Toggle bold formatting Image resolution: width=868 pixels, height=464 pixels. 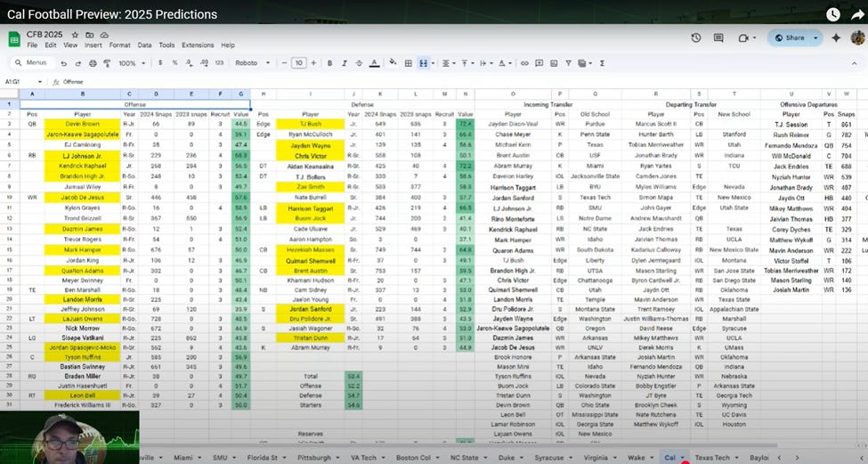click(329, 63)
